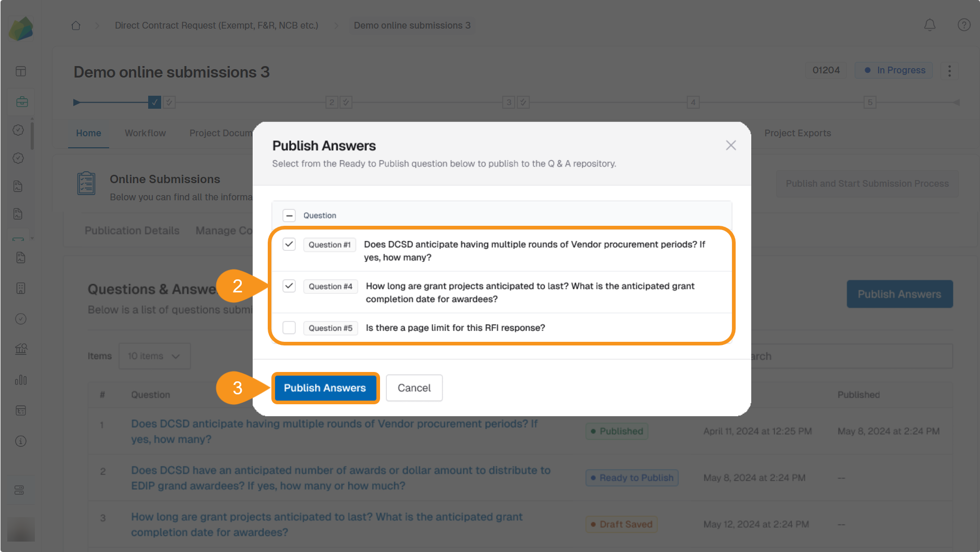Click the select-all checkbox in the Question header
980x552 pixels.
tap(289, 215)
